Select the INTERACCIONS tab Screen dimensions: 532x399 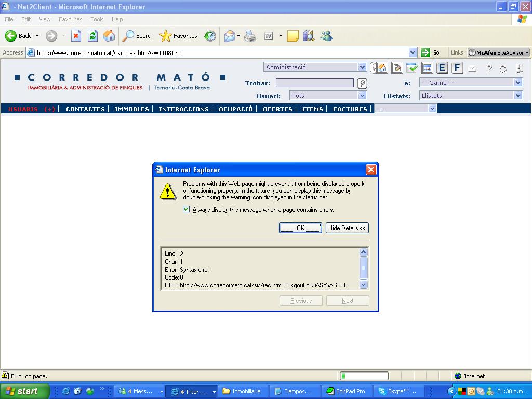pyautogui.click(x=183, y=109)
